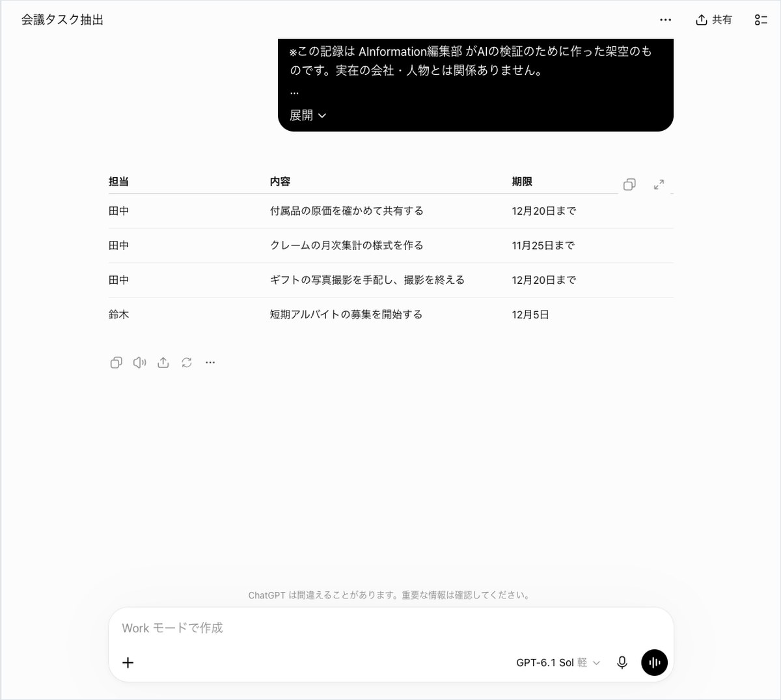Play the response aloud with speaker icon

tap(140, 363)
